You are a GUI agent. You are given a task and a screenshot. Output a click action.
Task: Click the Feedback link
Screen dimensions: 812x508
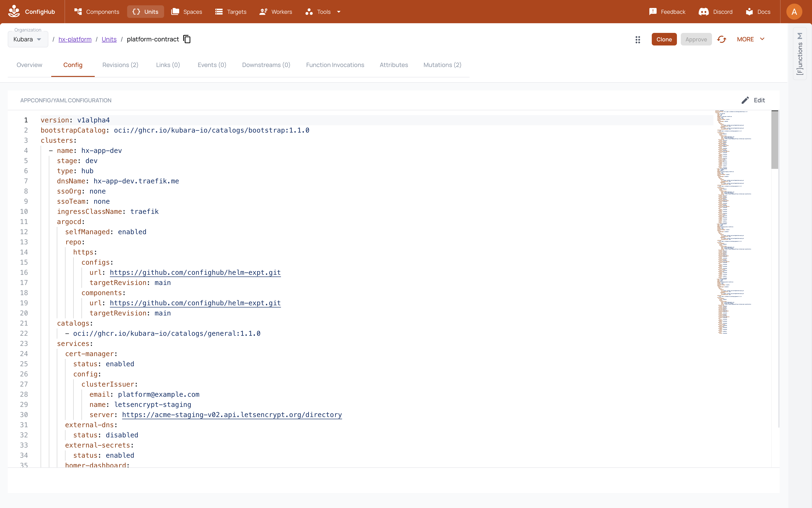(x=667, y=12)
